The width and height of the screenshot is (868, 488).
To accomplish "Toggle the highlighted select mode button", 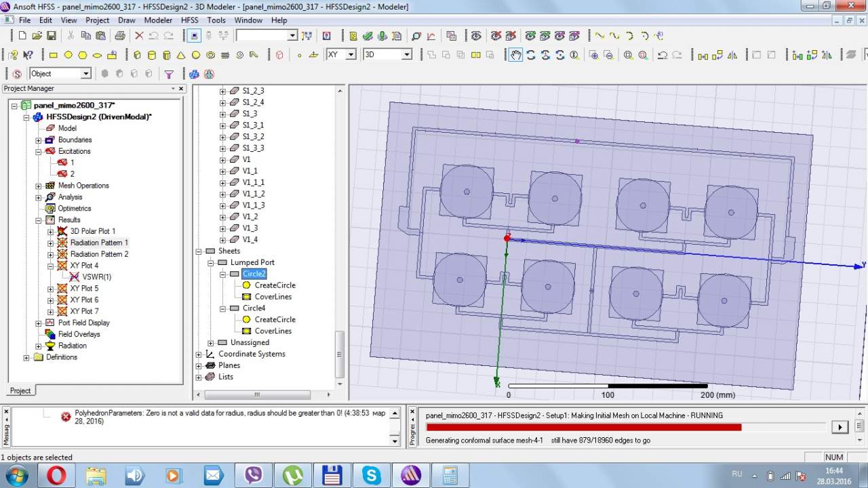I will 195,36.
